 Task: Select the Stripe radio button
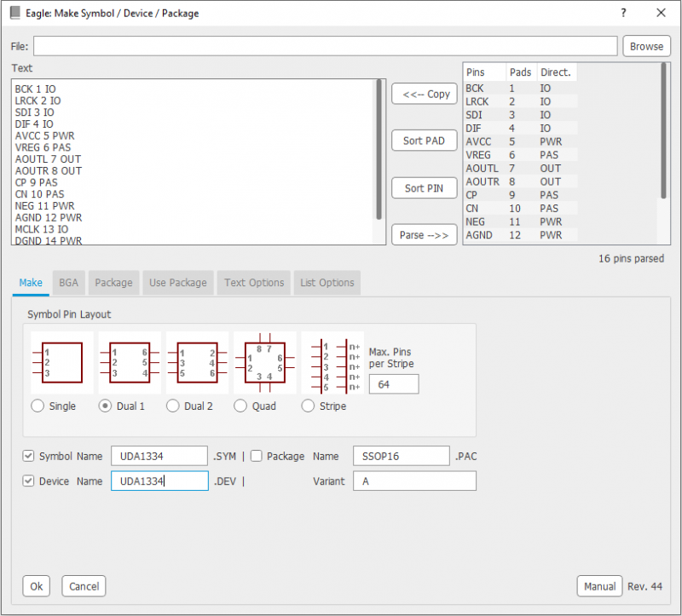tap(308, 406)
